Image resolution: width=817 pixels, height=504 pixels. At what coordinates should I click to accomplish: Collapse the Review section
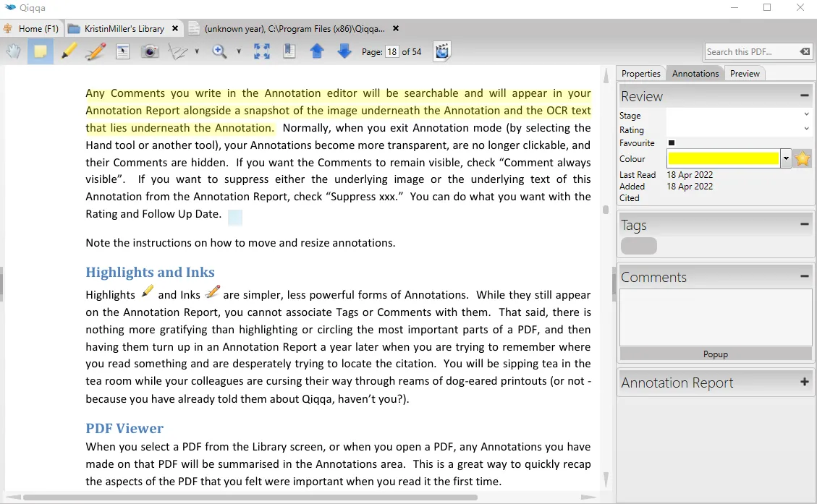coord(804,95)
